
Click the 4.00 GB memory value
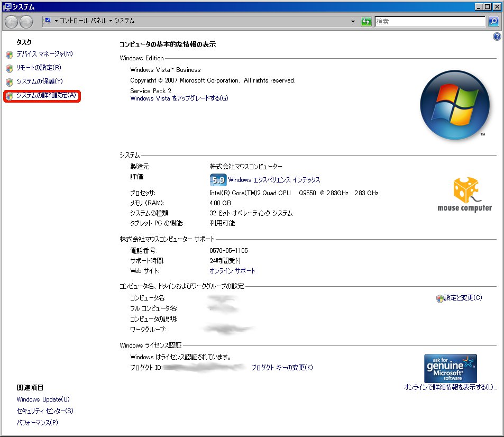click(x=220, y=203)
